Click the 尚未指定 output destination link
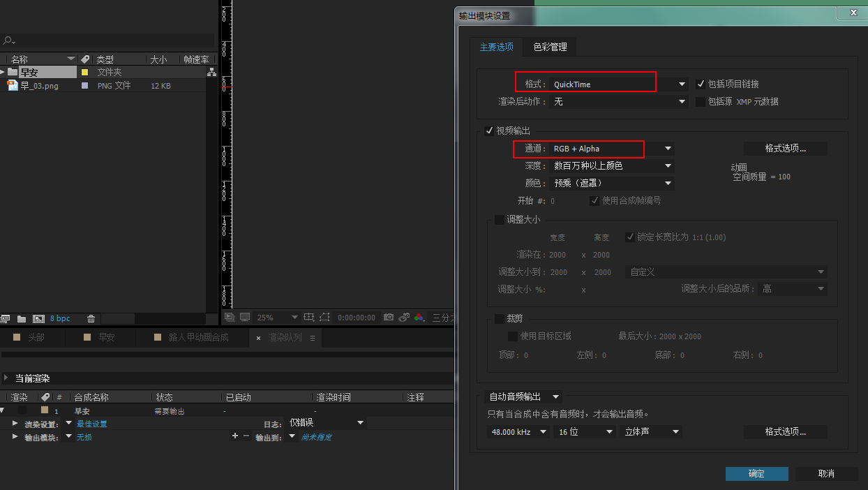868x490 pixels. 316,437
